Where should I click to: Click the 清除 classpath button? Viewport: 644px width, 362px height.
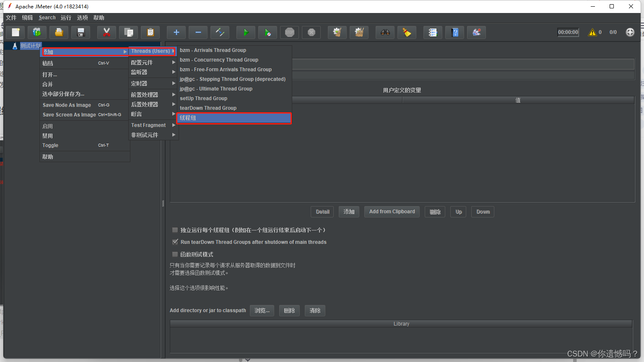click(315, 310)
